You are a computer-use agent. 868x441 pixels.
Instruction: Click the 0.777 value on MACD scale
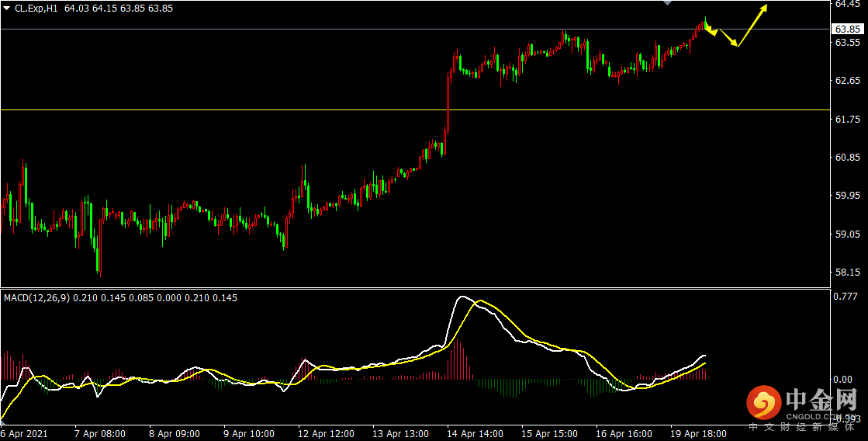pyautogui.click(x=846, y=297)
